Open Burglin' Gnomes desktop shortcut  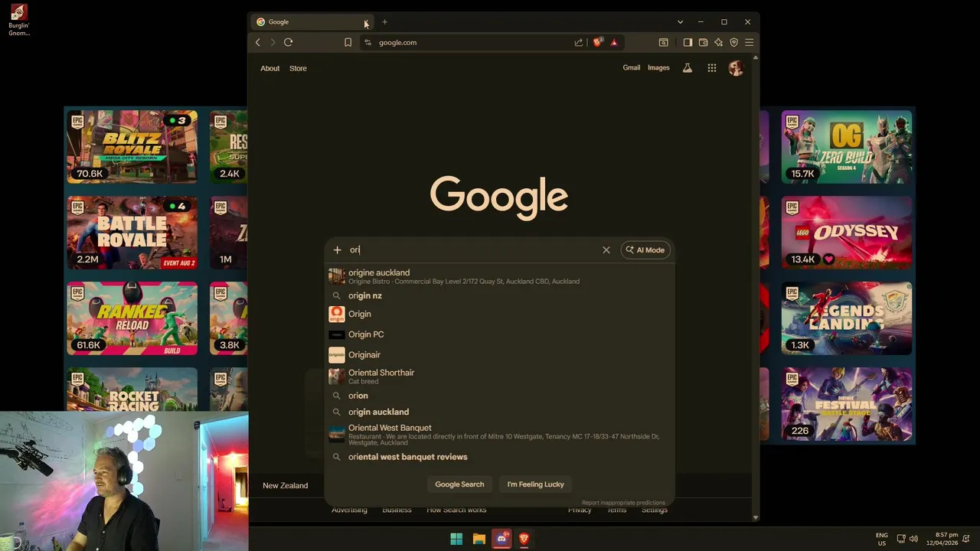19,20
